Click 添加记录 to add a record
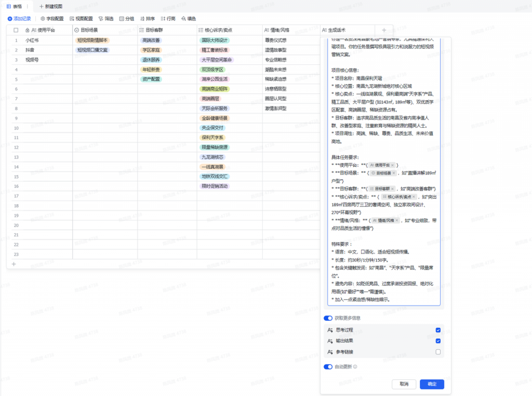This screenshot has height=396, width=532. 19,19
